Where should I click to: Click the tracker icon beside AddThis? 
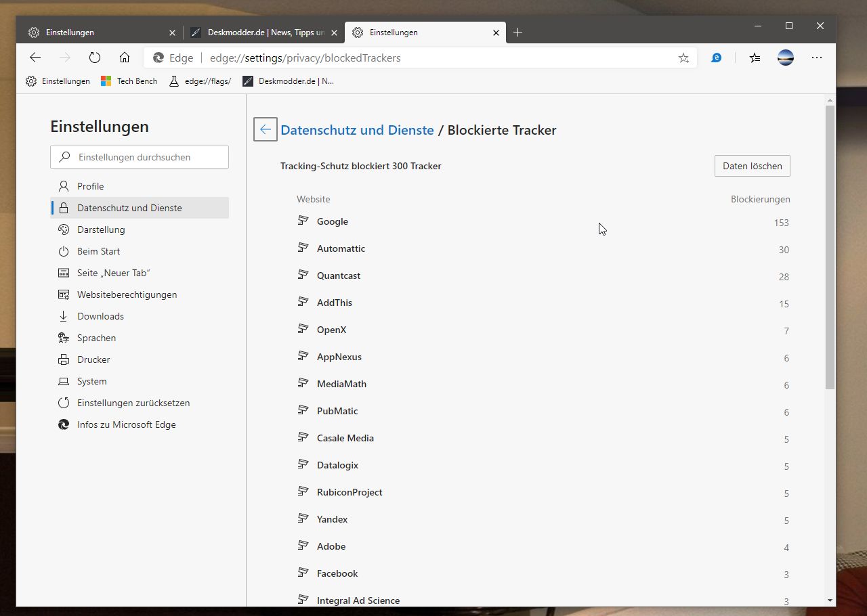click(303, 302)
